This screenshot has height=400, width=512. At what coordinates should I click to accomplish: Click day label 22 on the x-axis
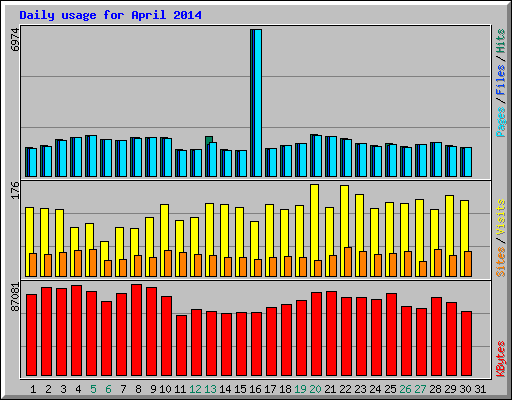(x=345, y=389)
